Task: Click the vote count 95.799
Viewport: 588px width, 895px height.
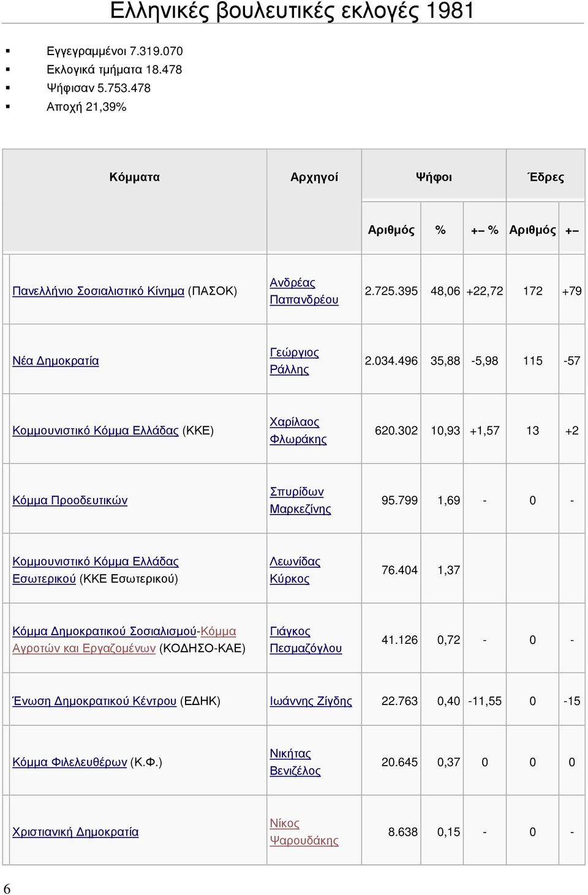Action: 399,500
